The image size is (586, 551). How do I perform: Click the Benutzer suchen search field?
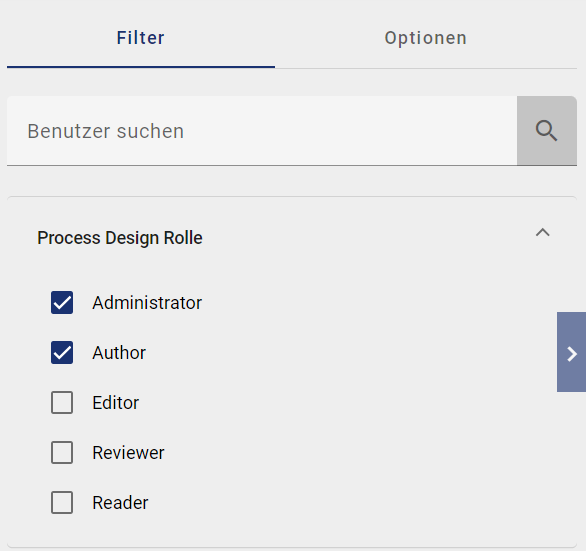pos(262,131)
